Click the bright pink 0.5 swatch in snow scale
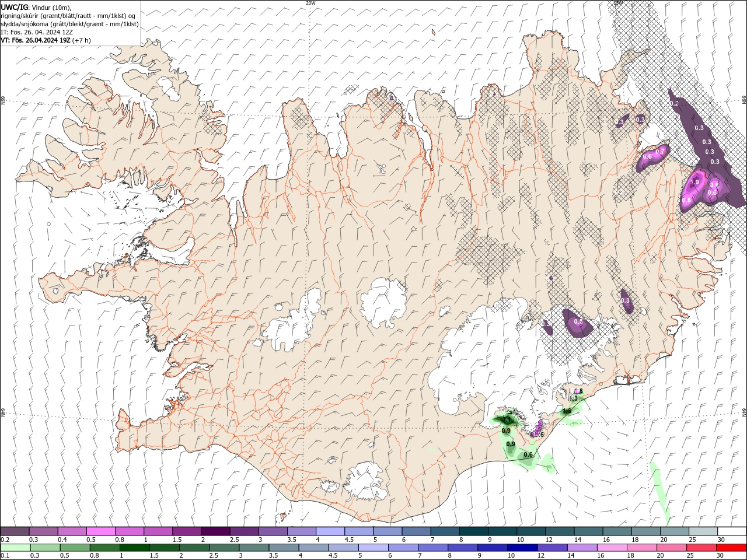 click(100, 531)
